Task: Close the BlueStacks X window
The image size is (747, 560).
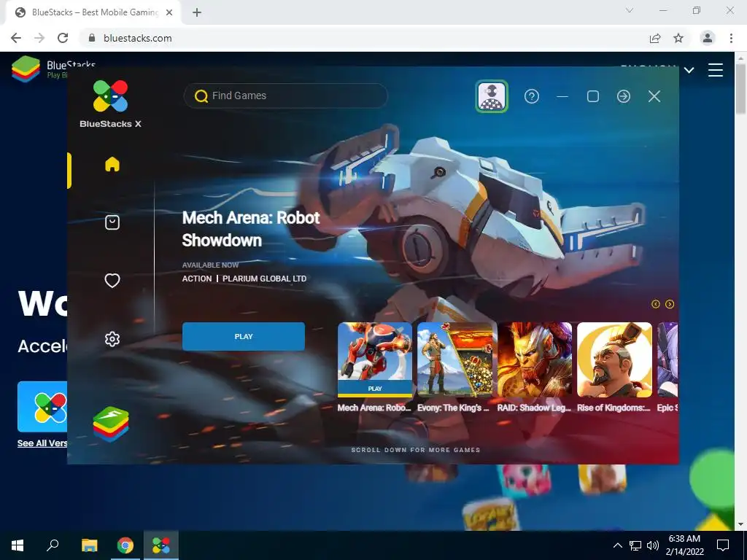Action: [x=654, y=97]
